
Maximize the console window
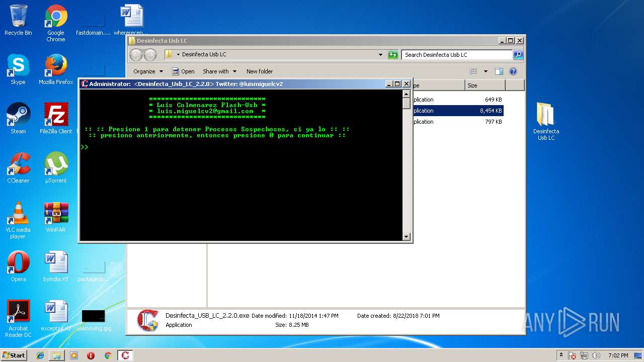coord(397,84)
